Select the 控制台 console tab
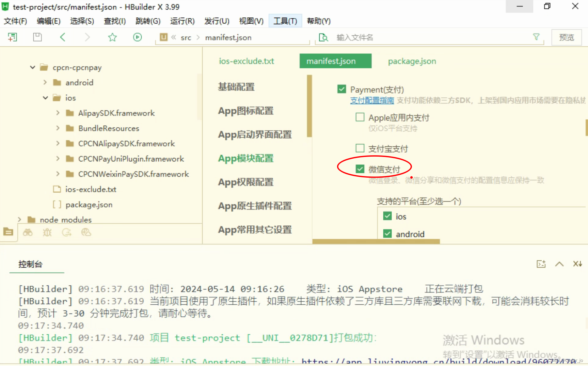The width and height of the screenshot is (588, 366). click(x=31, y=264)
